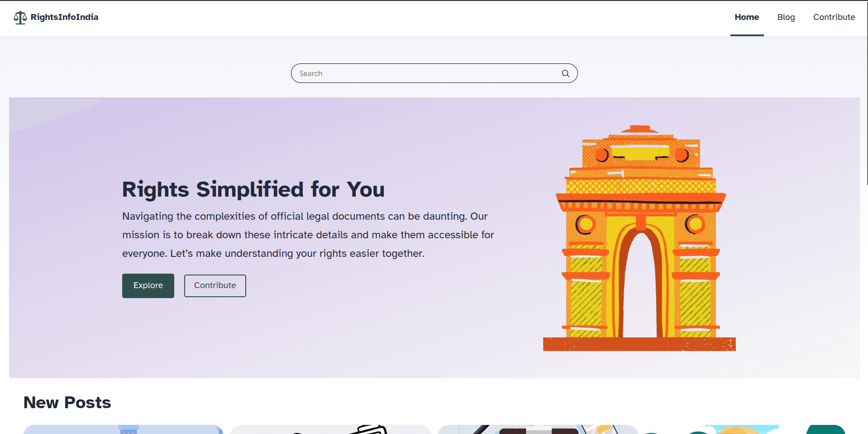Click the empty white navbar area

click(407, 18)
